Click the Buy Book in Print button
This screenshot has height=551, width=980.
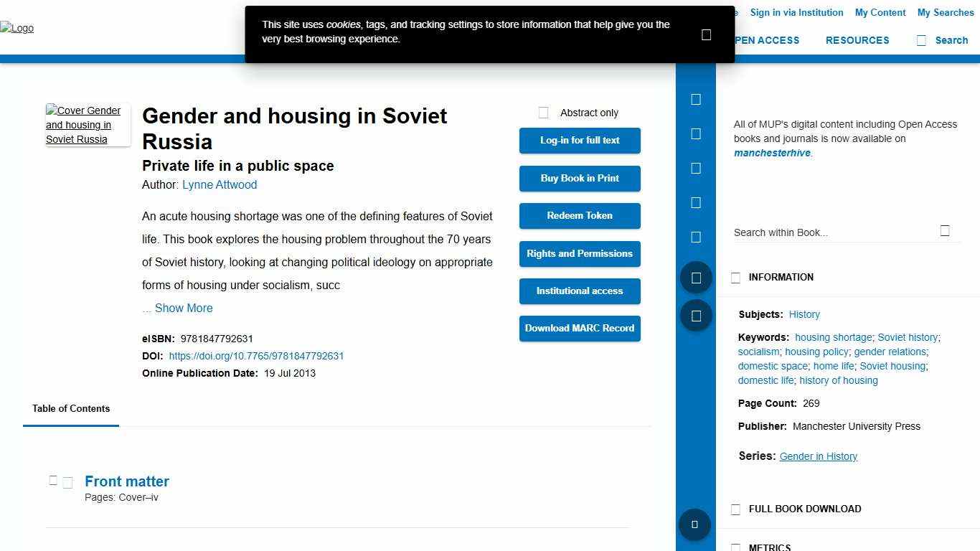[580, 178]
